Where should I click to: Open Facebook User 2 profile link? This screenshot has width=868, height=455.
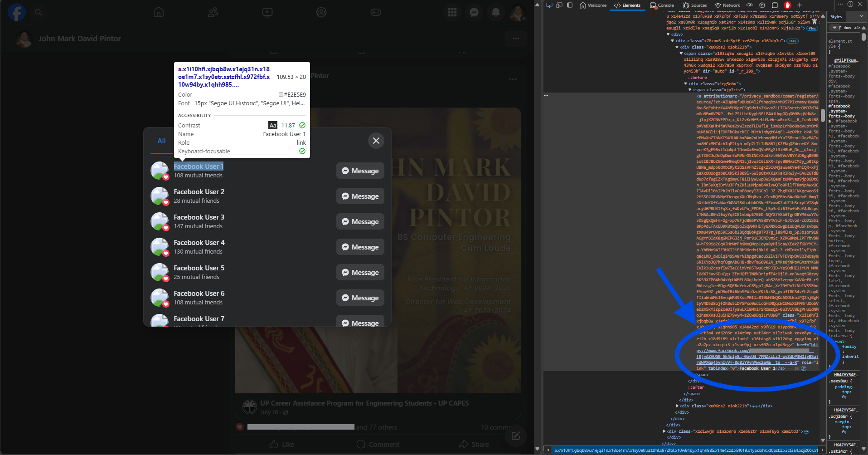(x=199, y=192)
